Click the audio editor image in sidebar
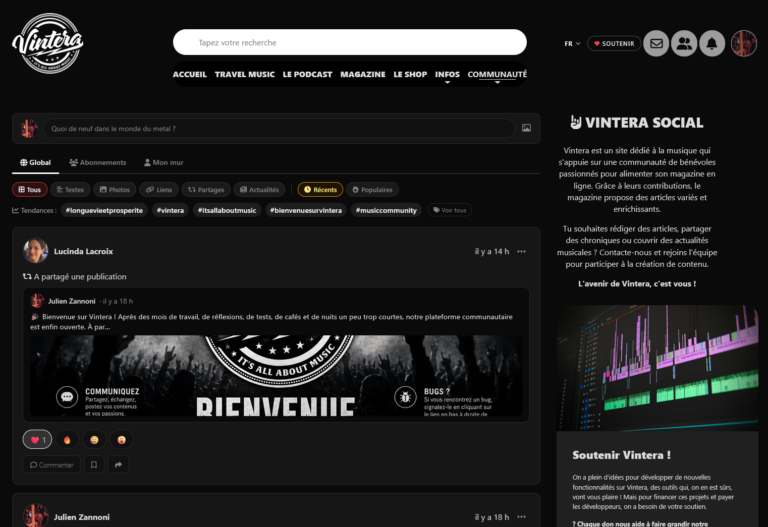The height and width of the screenshot is (527, 768). tap(657, 368)
